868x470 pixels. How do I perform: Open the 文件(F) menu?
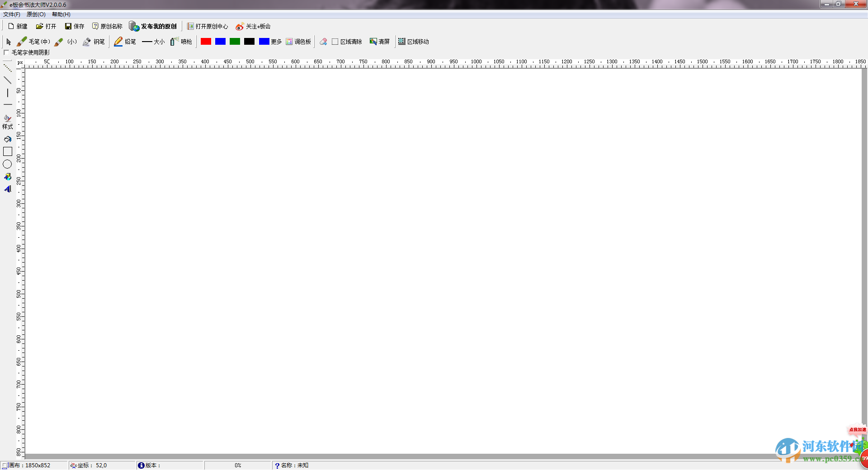[x=12, y=14]
